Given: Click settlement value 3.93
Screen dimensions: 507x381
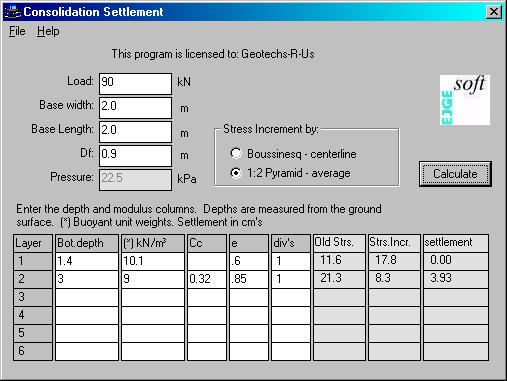Looking at the screenshot, I should coord(456,278).
